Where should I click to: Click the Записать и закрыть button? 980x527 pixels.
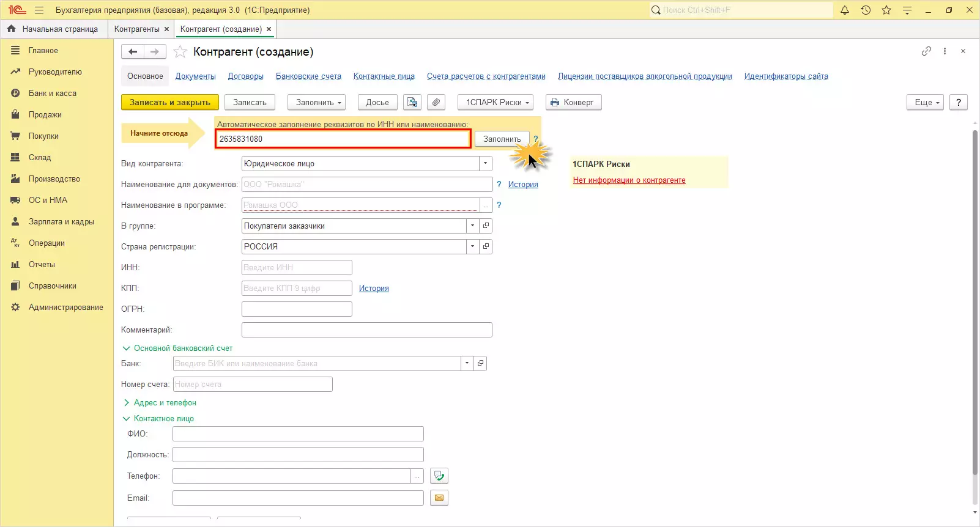(169, 102)
